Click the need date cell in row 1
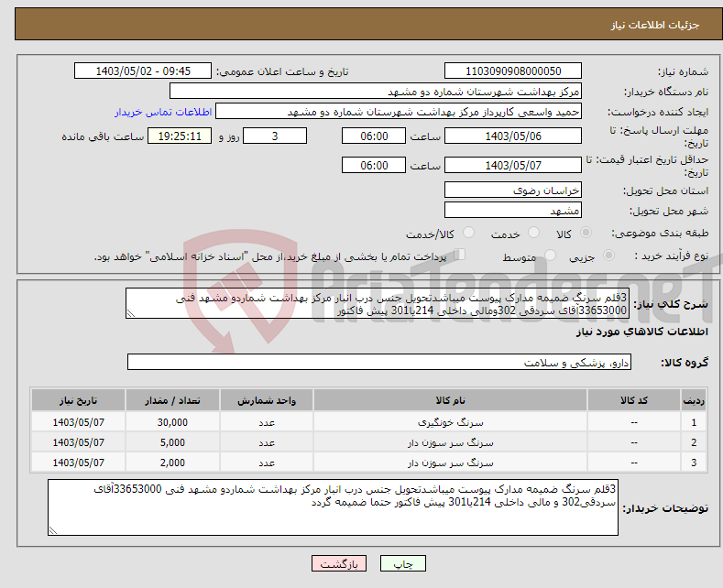 point(79,422)
